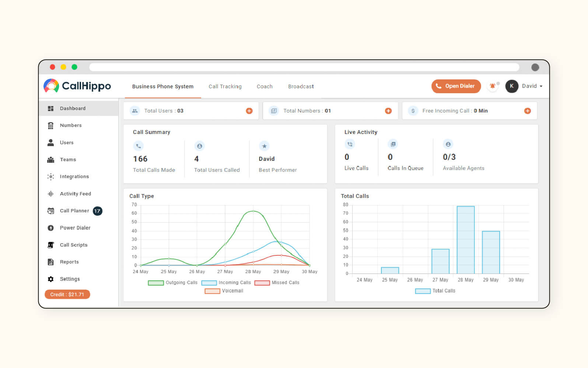Open Reports in the sidebar
Screen dimensions: 588x368
(78, 262)
